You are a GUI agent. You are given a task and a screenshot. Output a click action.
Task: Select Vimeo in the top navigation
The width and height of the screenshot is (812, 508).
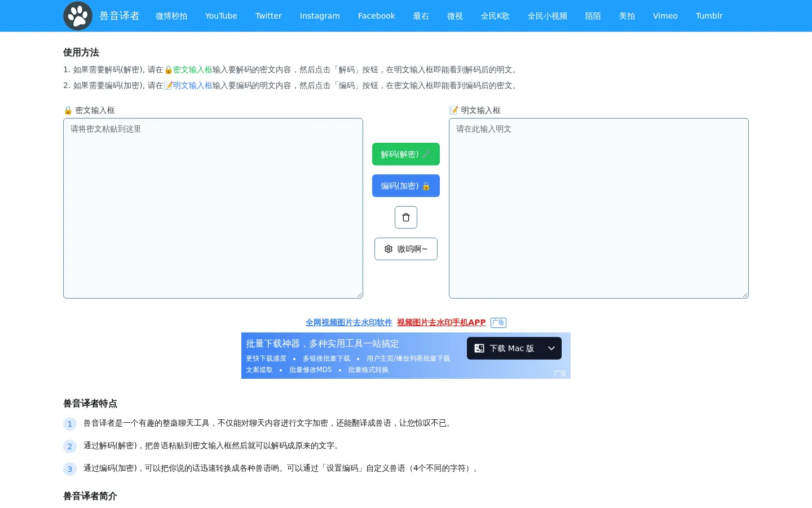665,16
